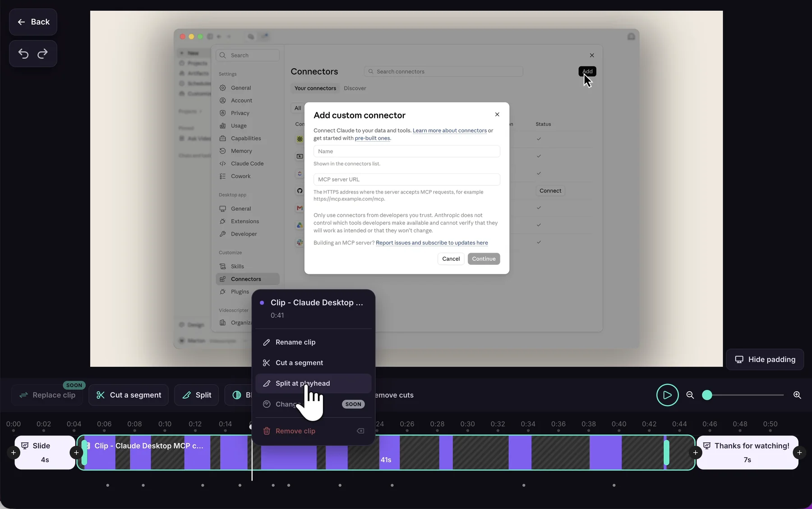This screenshot has width=812, height=509.
Task: Choose Rename clip from context menu
Action: click(314, 342)
